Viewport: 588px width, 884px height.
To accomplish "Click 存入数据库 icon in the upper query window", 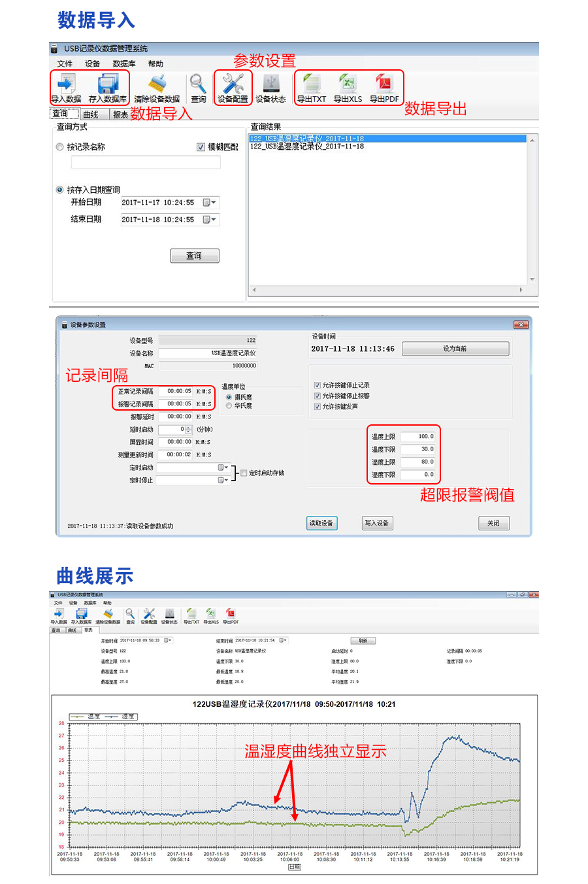I will click(x=108, y=84).
